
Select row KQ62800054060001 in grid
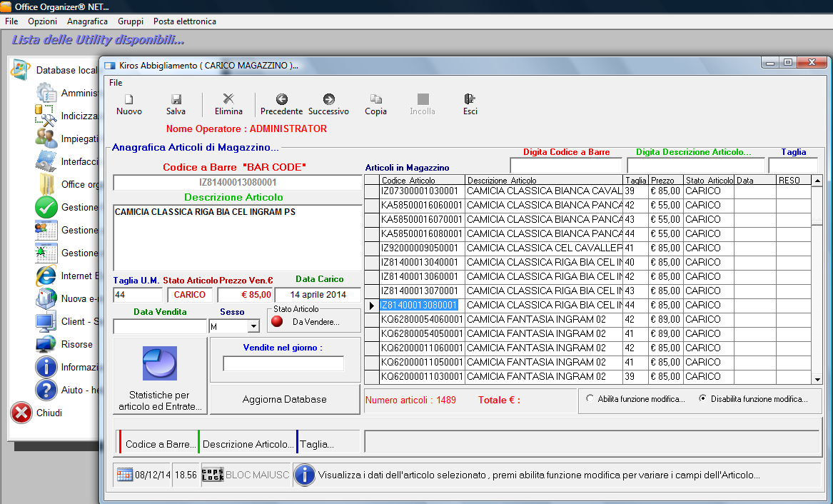(x=587, y=319)
